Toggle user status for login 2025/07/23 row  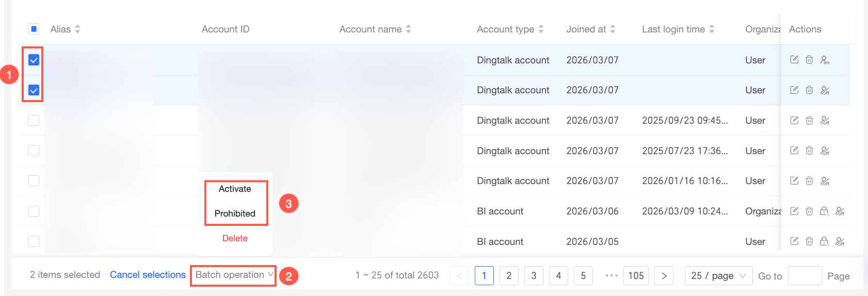[825, 151]
